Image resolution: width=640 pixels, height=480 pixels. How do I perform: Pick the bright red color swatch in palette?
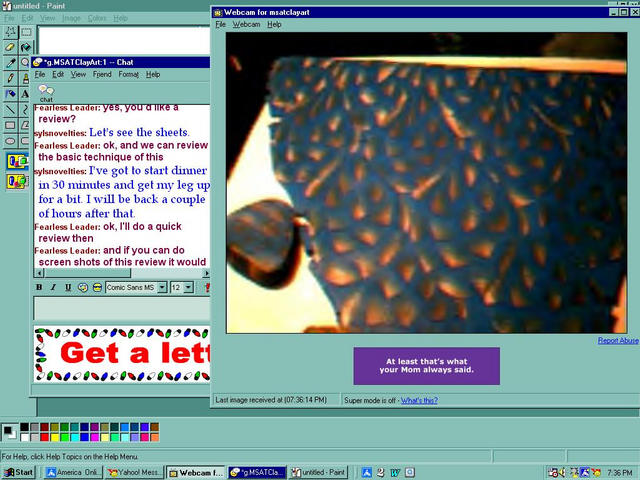pos(44,437)
